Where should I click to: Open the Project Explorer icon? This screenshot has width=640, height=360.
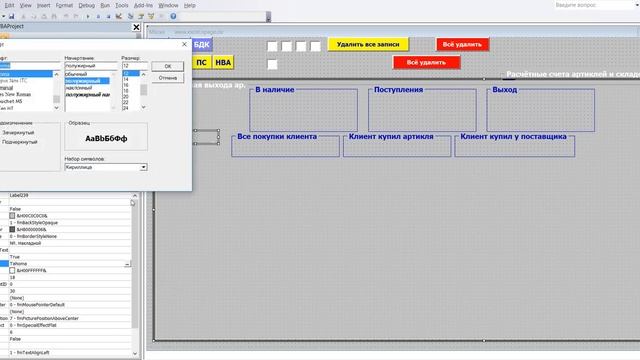(x=131, y=16)
